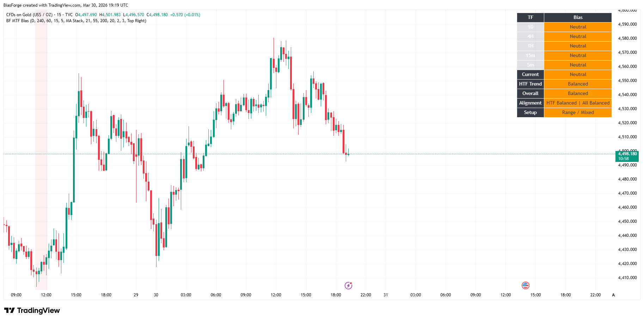Select the red notification dot on lightning marker
The height and width of the screenshot is (321, 644).
(x=351, y=282)
